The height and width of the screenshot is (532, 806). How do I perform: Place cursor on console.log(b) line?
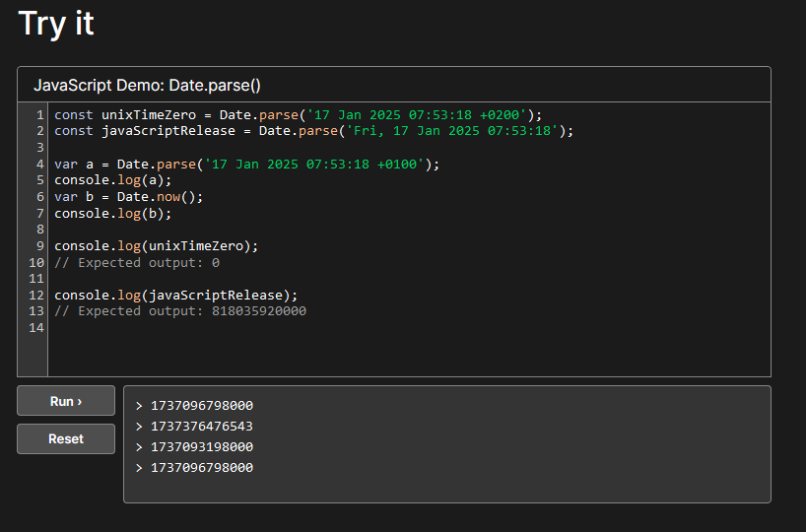coord(112,213)
